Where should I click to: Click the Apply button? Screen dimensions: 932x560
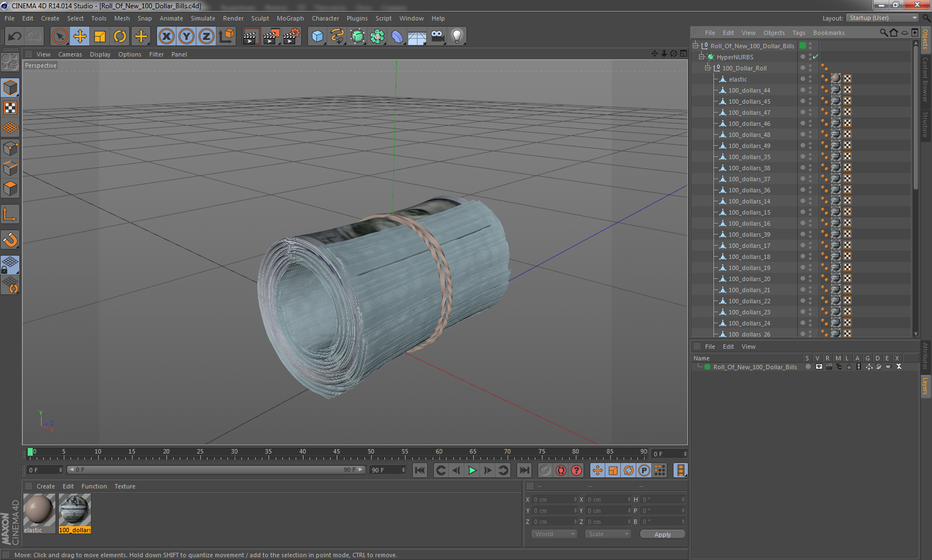click(662, 534)
